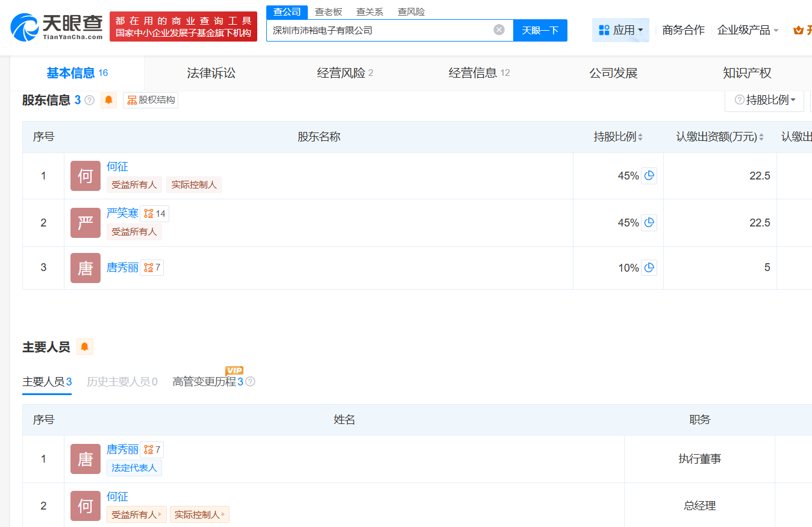Open pie chart for 唐秀丽's 10% shareholding
The image size is (812, 527).
[x=649, y=267]
